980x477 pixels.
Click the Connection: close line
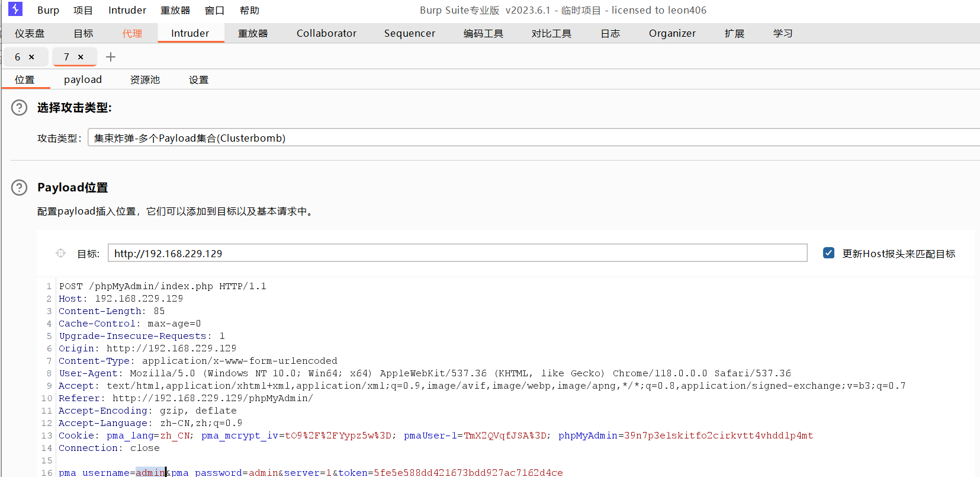[109, 448]
